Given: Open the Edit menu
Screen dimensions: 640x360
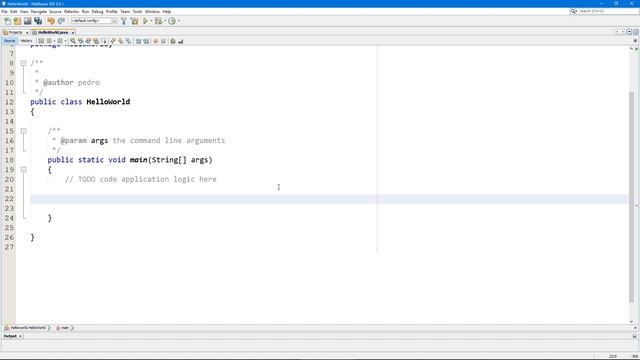Looking at the screenshot, I should 13,11.
